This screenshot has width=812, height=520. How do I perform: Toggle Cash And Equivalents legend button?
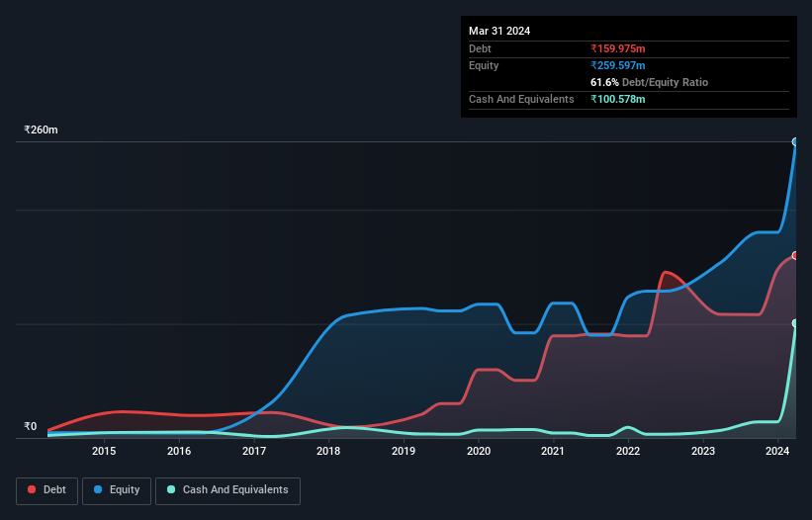tap(227, 490)
